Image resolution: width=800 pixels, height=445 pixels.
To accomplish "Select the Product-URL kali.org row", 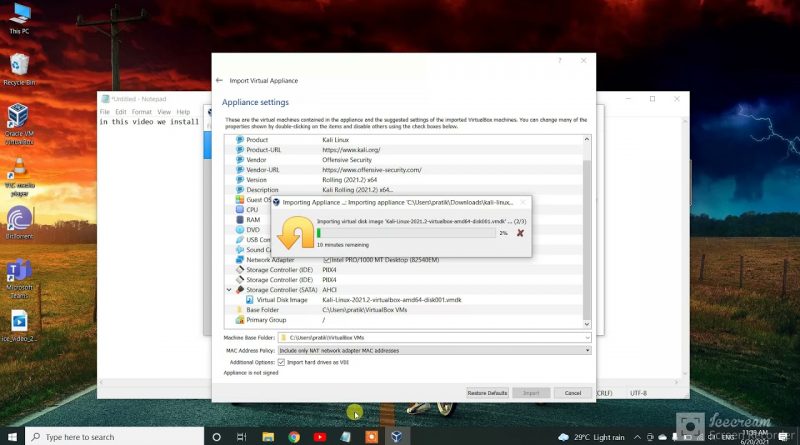I will pyautogui.click(x=403, y=150).
